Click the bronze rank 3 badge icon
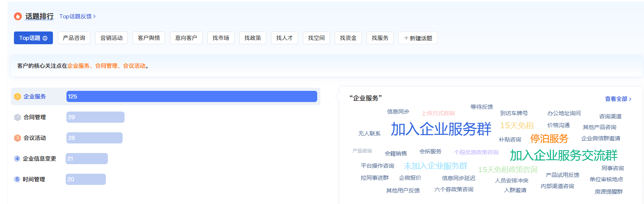The height and width of the screenshot is (204, 644). pyautogui.click(x=17, y=138)
